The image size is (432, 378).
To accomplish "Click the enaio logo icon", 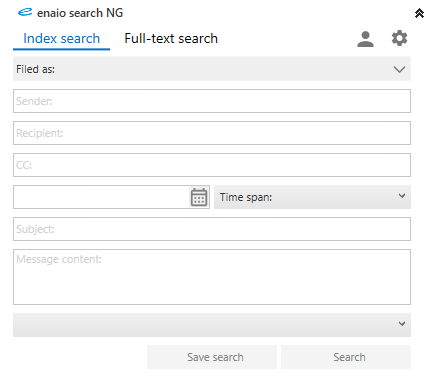I will [x=25, y=12].
